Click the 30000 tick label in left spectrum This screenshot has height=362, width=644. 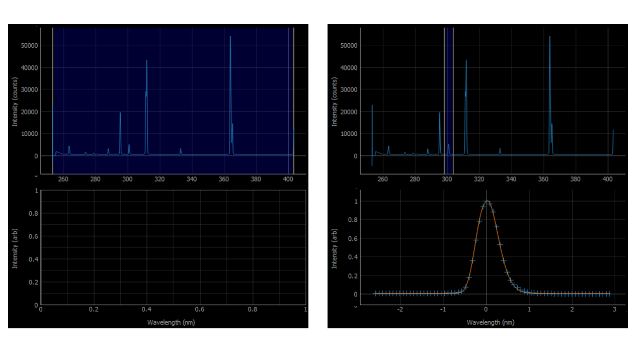[x=29, y=89]
